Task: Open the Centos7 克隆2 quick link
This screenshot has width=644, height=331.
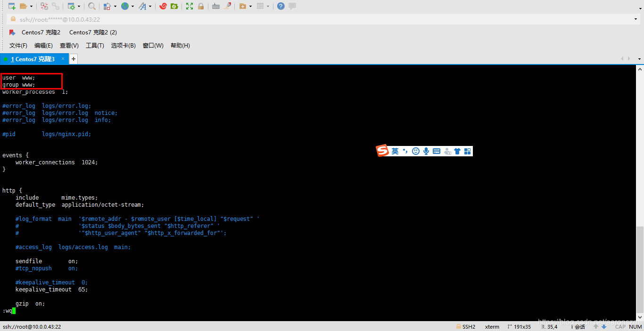Action: (41, 32)
